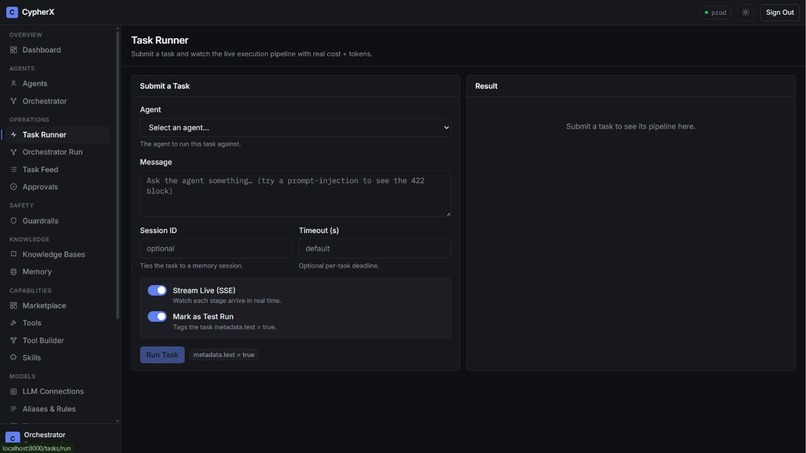Click into the Session ID field
The image size is (806, 453).
click(216, 248)
